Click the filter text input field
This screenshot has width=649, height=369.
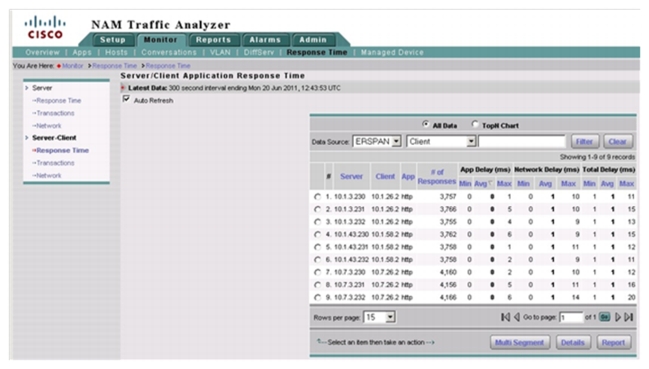coord(522,141)
